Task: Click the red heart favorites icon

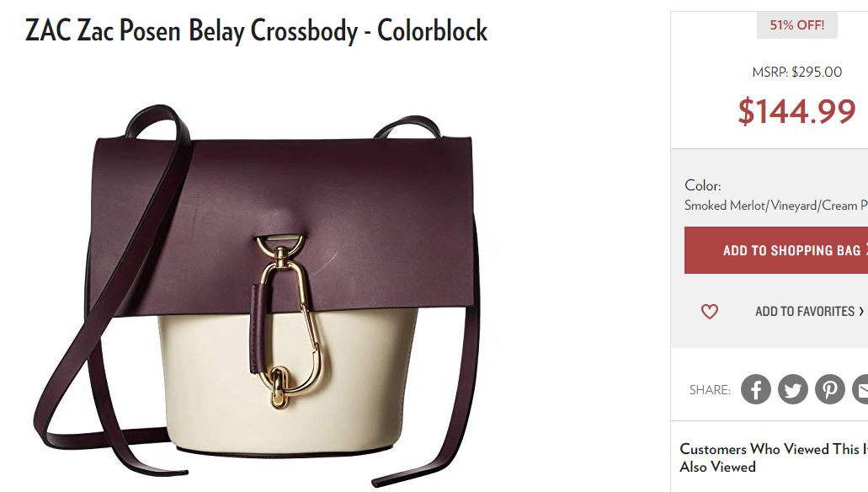Action: (x=710, y=312)
